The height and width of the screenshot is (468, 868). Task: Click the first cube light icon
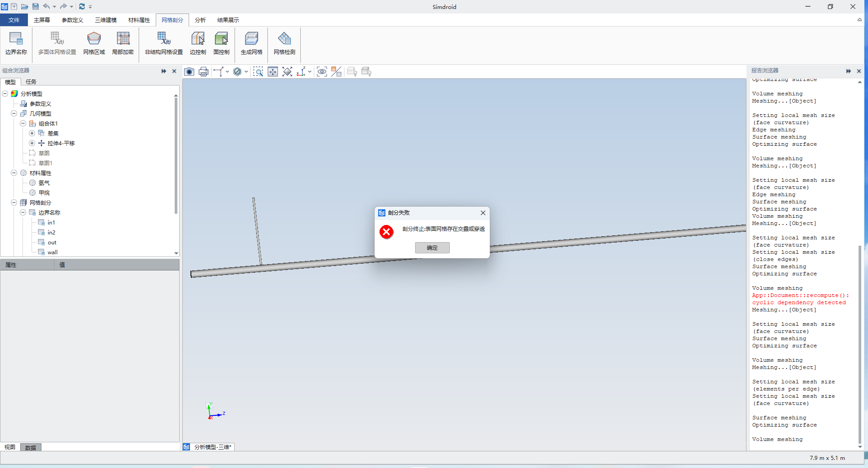(x=352, y=72)
